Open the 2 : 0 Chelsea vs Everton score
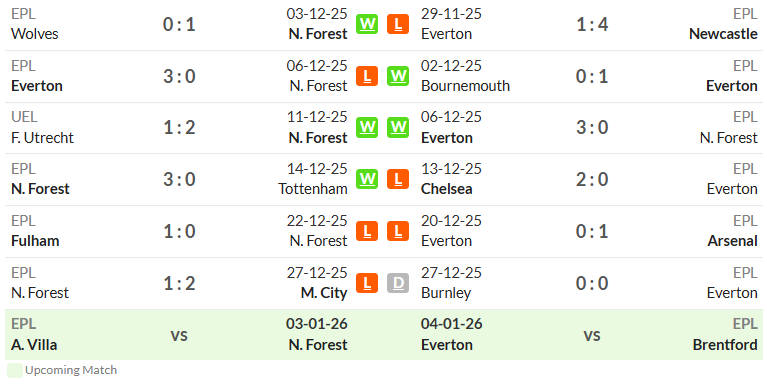The image size is (767, 386). tap(592, 179)
